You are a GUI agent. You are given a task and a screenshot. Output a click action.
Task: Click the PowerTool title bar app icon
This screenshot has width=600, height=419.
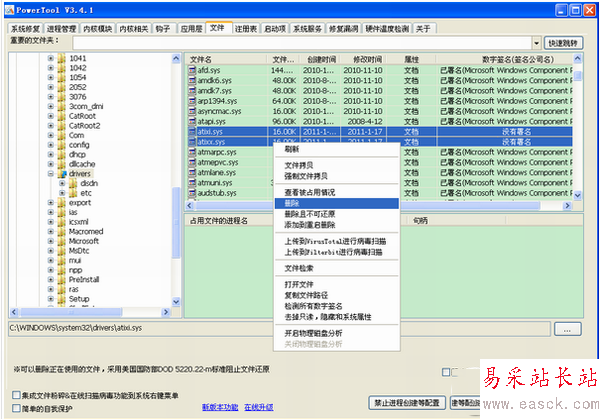click(x=10, y=10)
